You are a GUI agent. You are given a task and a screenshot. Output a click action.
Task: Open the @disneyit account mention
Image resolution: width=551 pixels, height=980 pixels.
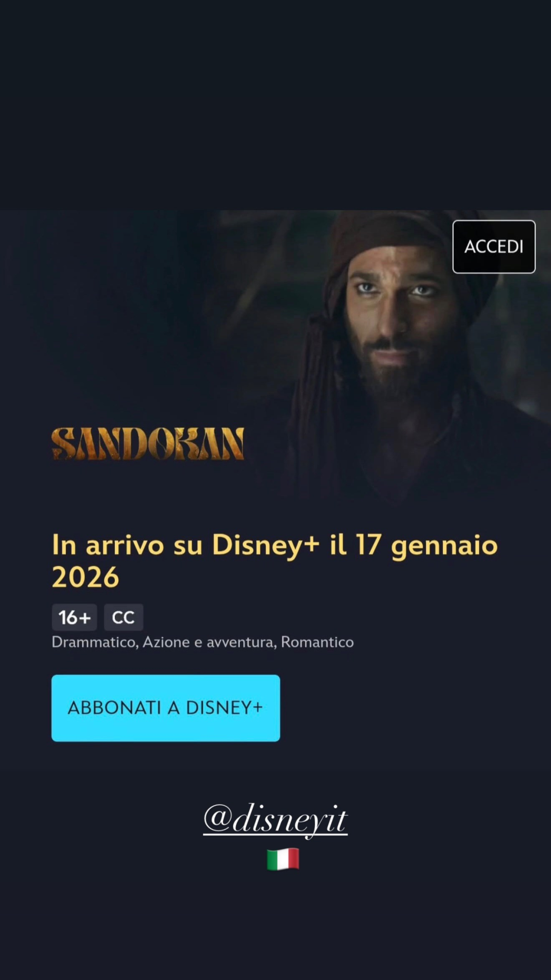click(275, 820)
